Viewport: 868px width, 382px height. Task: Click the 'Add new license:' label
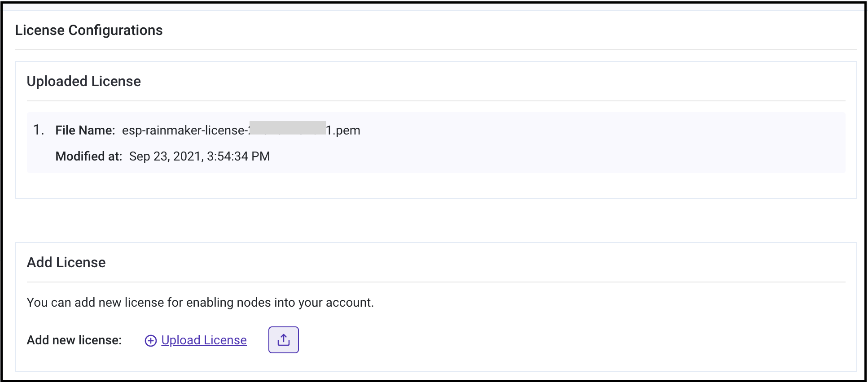click(74, 340)
